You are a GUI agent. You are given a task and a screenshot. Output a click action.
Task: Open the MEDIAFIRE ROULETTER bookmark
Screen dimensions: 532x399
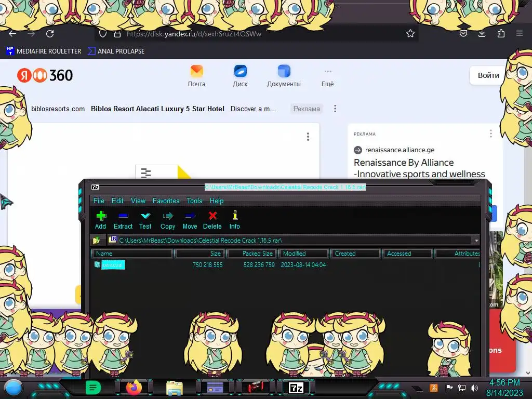pyautogui.click(x=44, y=51)
